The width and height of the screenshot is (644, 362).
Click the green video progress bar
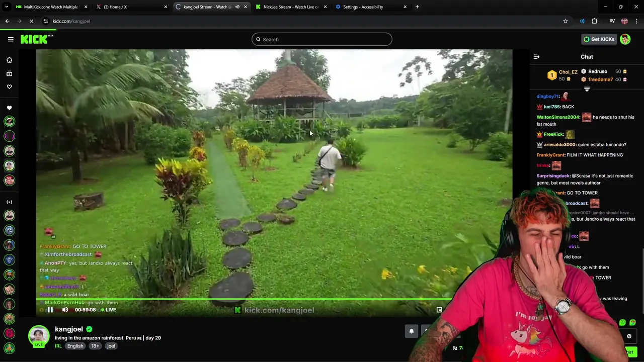click(244, 299)
